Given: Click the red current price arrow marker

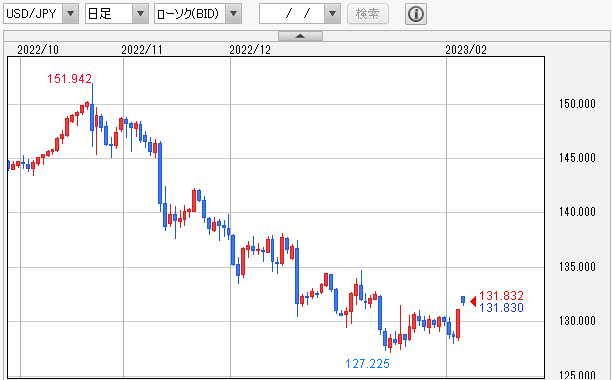Looking at the screenshot, I should [473, 302].
